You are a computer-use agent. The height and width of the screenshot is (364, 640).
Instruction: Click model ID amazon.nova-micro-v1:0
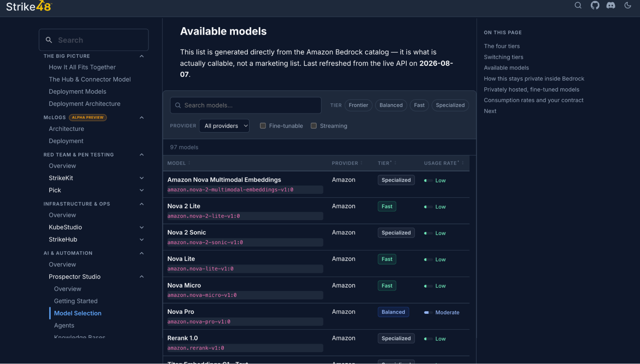[x=202, y=295]
